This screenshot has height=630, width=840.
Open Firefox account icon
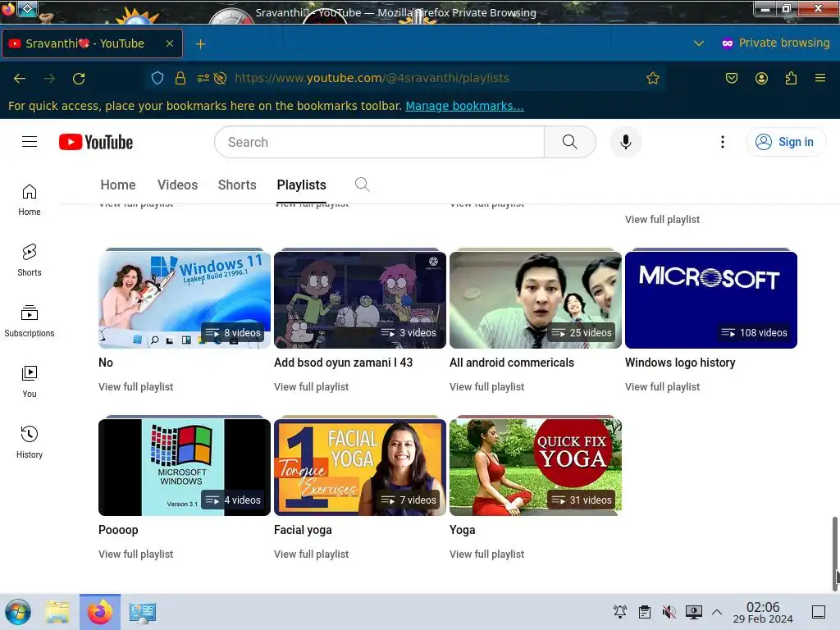tap(761, 78)
